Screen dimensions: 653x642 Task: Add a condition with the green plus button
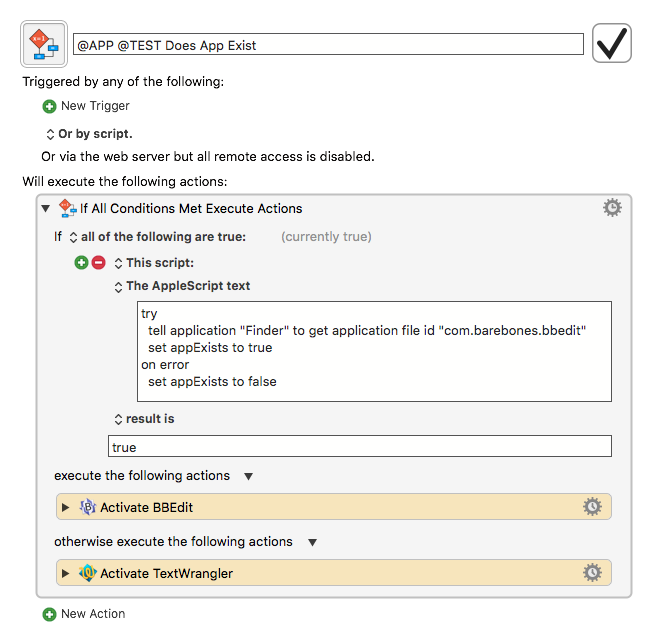click(81, 263)
